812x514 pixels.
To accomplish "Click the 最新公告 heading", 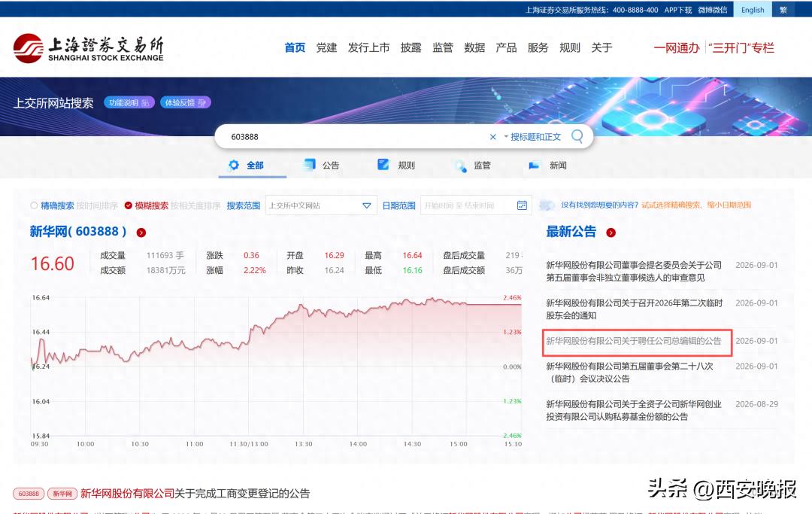I will (x=571, y=232).
